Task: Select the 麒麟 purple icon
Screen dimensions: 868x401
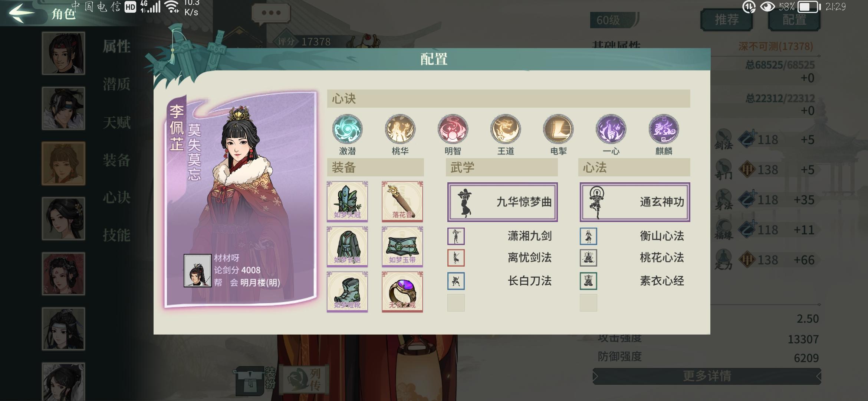Action: [x=664, y=129]
